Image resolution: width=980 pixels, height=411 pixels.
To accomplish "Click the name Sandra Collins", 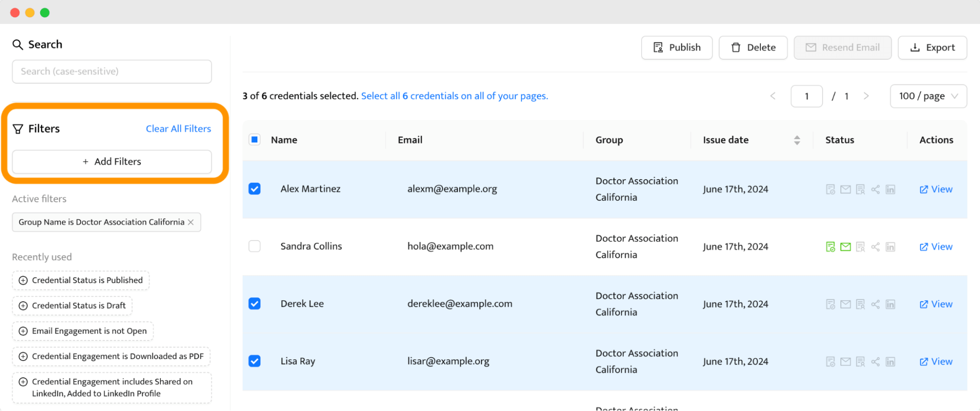I will pos(311,246).
